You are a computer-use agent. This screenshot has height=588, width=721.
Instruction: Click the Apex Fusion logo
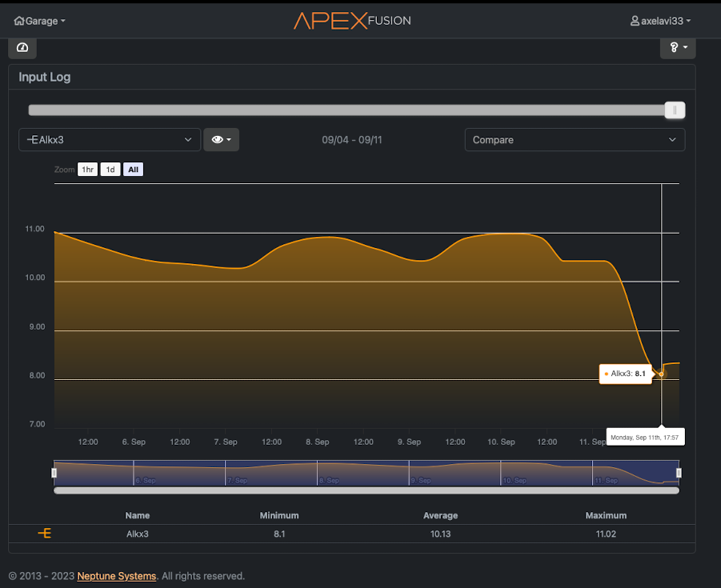pos(352,21)
